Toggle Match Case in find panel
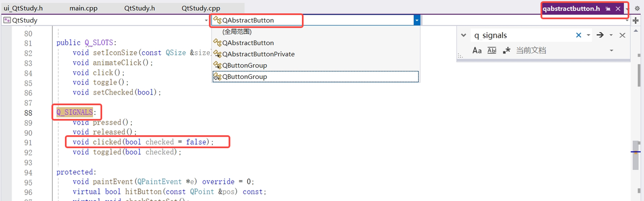Viewport: 644px width, 201px height. pos(477,50)
